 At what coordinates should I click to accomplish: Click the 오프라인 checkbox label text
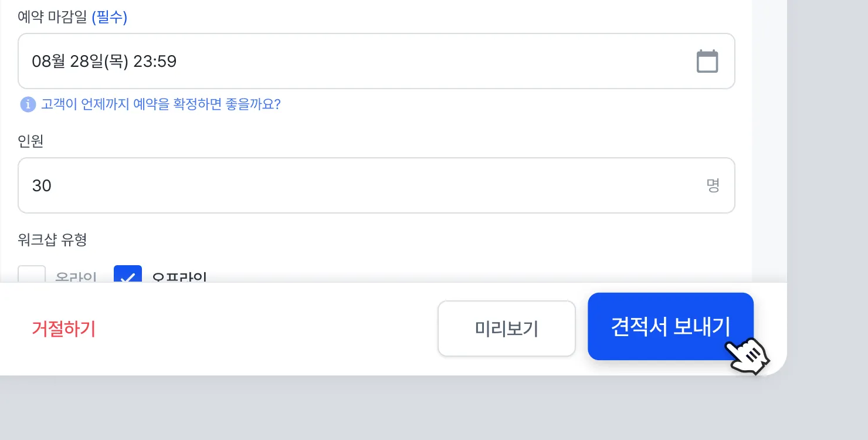(179, 277)
